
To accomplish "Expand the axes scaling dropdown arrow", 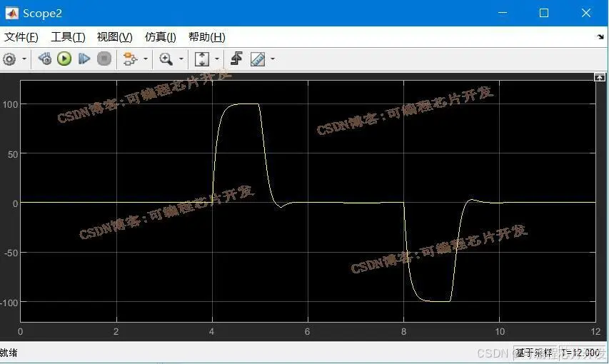I will pyautogui.click(x=217, y=59).
